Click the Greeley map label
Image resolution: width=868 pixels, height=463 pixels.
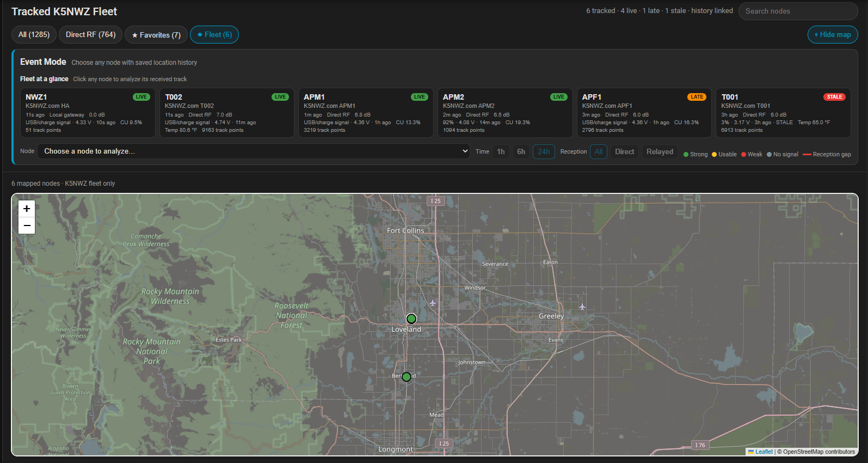click(551, 316)
